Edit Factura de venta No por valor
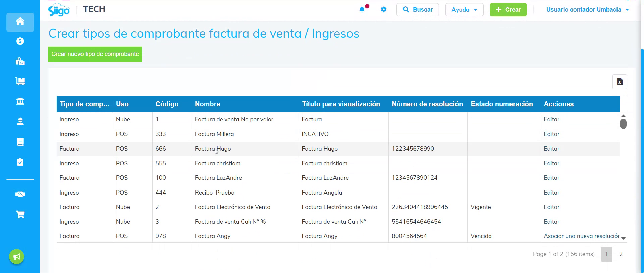This screenshot has height=273, width=644. (551, 119)
